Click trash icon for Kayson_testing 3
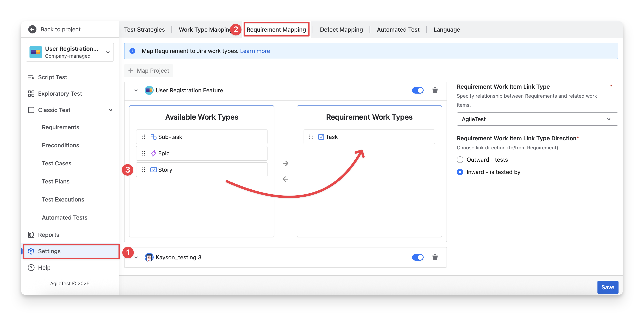Image resolution: width=644 pixels, height=316 pixels. (x=435, y=257)
